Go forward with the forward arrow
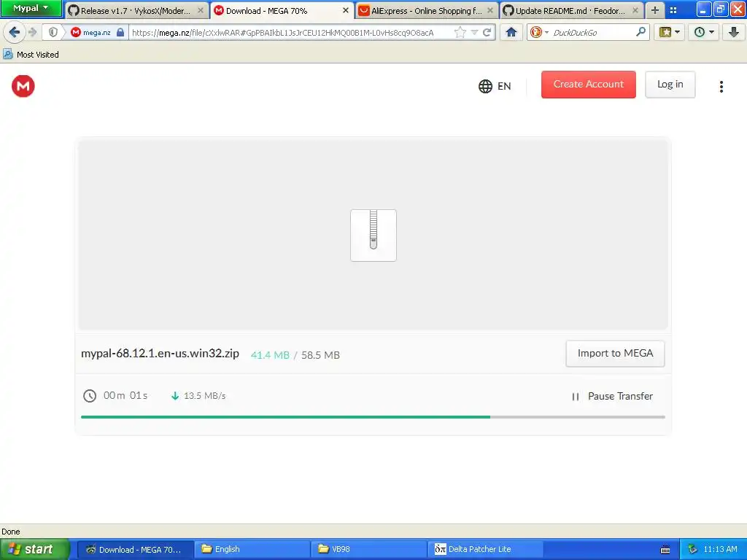The width and height of the screenshot is (747, 560). [33, 32]
